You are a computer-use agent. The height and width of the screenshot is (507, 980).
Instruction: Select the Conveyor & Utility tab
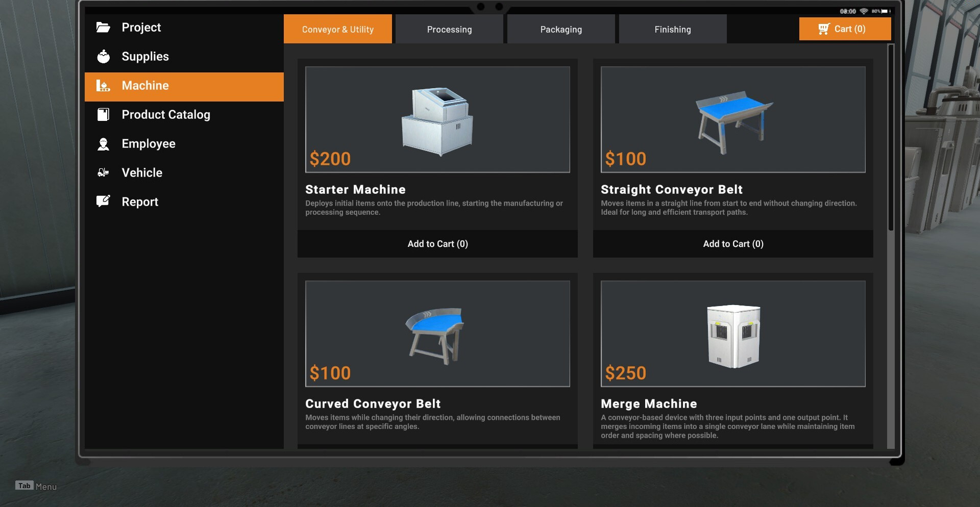[338, 29]
